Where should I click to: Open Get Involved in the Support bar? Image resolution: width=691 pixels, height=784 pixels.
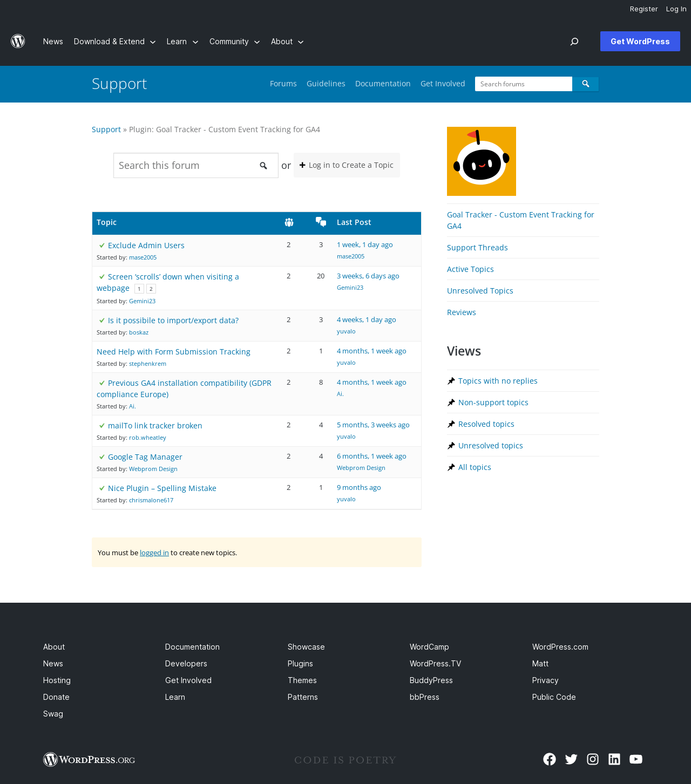pos(443,84)
